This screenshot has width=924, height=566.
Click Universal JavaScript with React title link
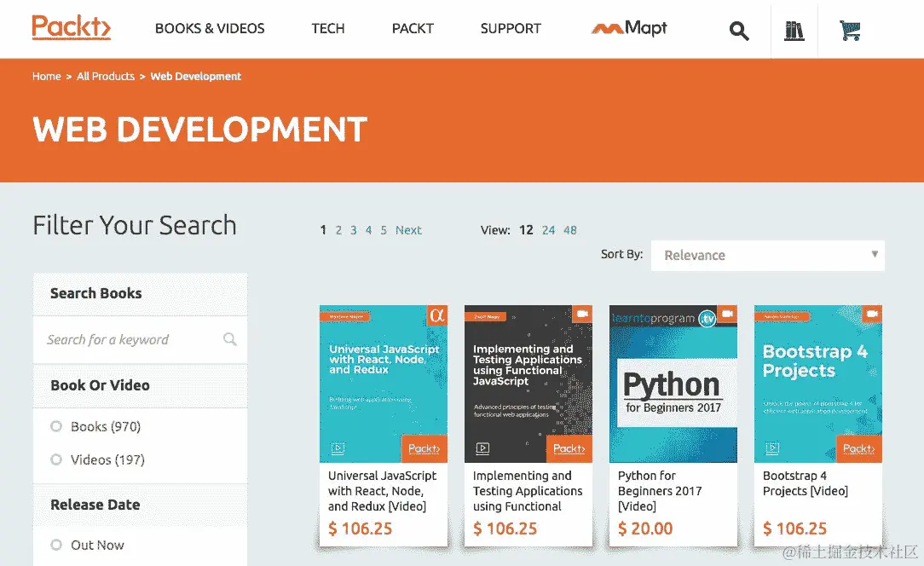[x=382, y=490]
